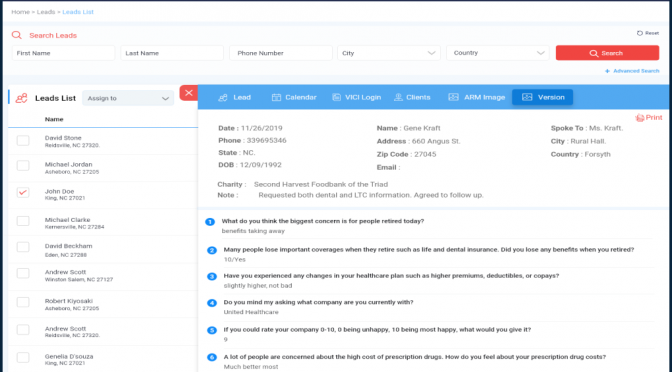This screenshot has height=372, width=672.
Task: Open the Country dropdown
Action: (x=498, y=53)
